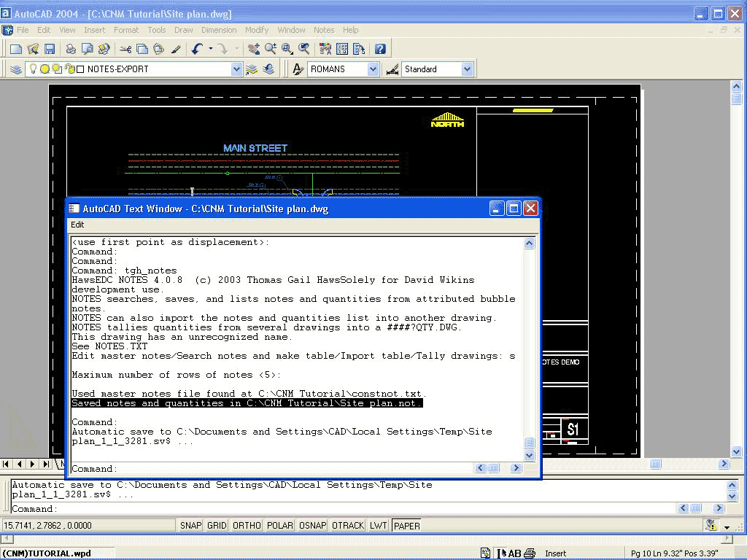
Task: Click the Plot printer icon
Action: pos(71,49)
